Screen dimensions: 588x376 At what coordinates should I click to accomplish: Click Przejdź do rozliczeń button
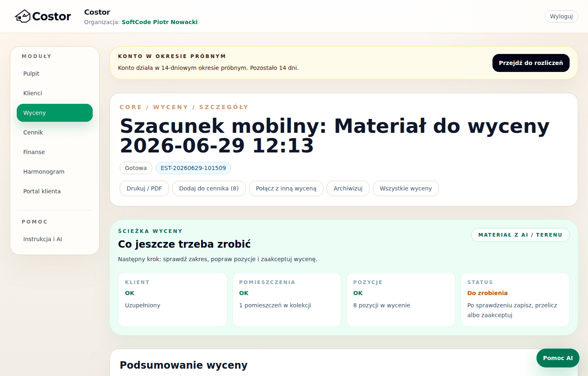tap(531, 63)
